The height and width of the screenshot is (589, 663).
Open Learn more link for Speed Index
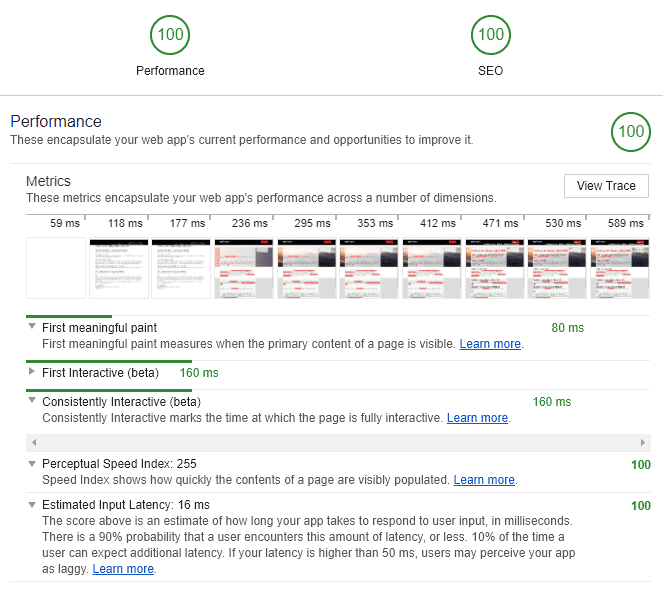click(484, 480)
